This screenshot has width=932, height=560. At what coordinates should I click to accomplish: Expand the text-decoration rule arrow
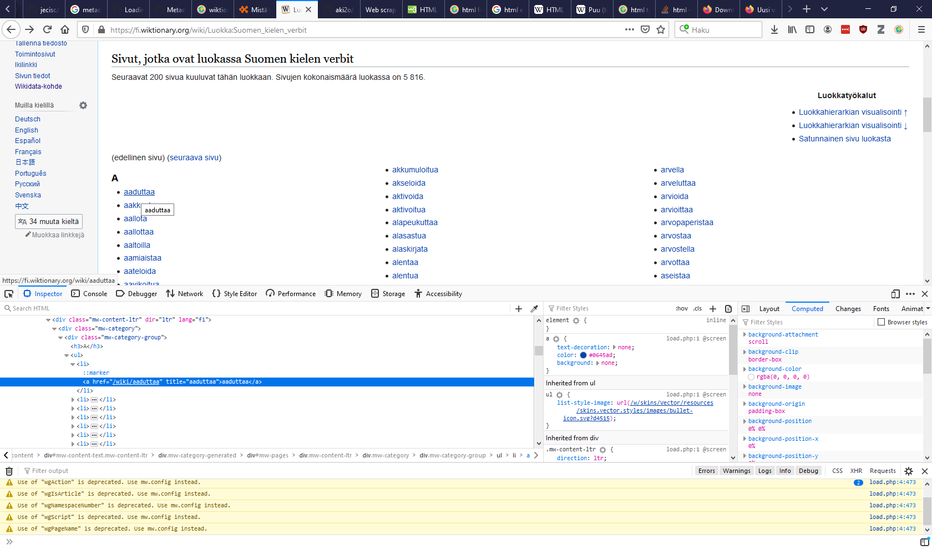point(614,348)
